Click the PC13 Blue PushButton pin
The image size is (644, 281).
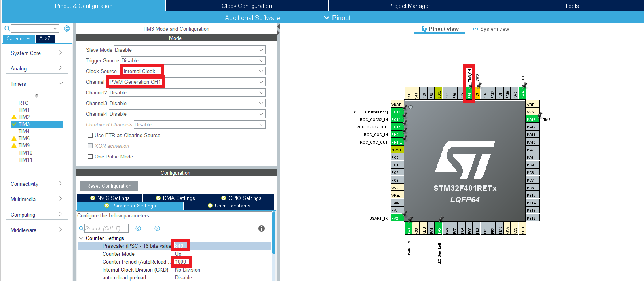coord(397,112)
